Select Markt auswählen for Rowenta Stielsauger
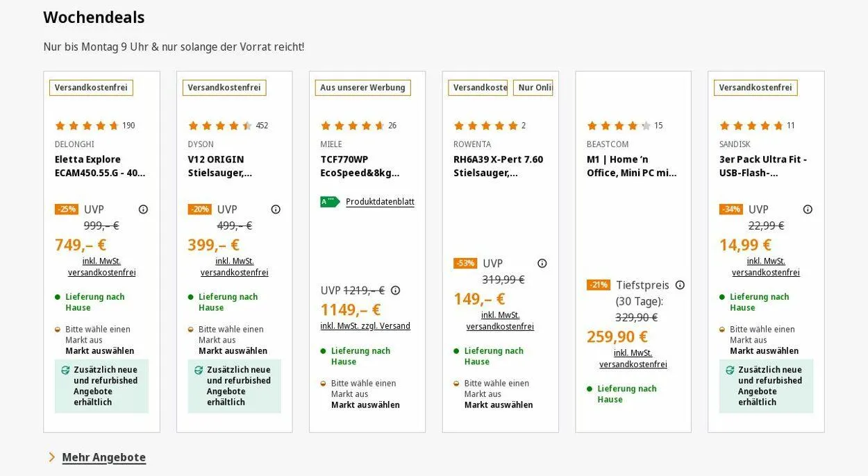This screenshot has height=476, width=868. click(499, 405)
